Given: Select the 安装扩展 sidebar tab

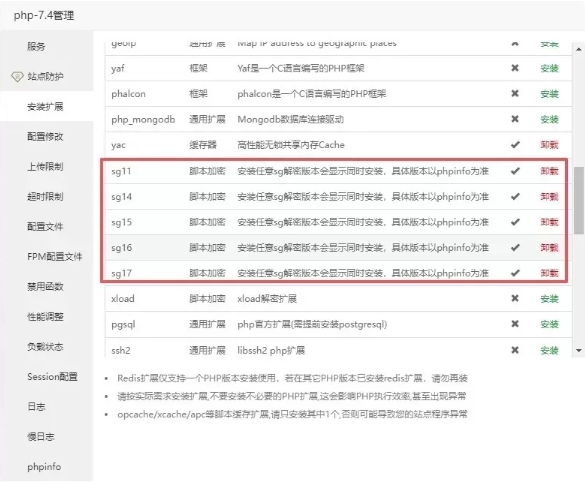Looking at the screenshot, I should pyautogui.click(x=45, y=107).
